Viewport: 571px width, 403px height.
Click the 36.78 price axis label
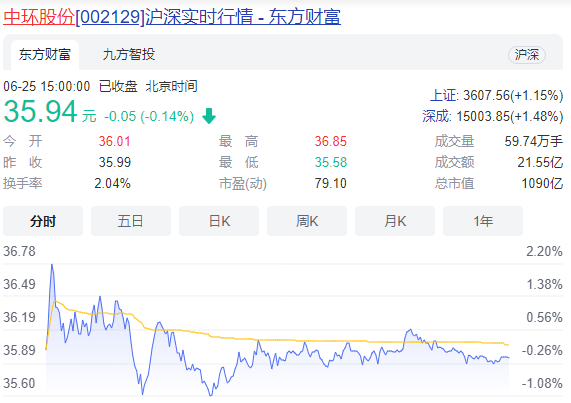pos(19,251)
